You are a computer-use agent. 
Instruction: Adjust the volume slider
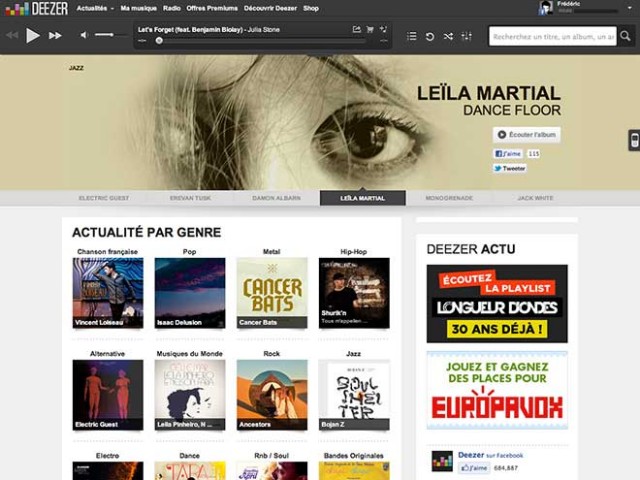(x=111, y=35)
